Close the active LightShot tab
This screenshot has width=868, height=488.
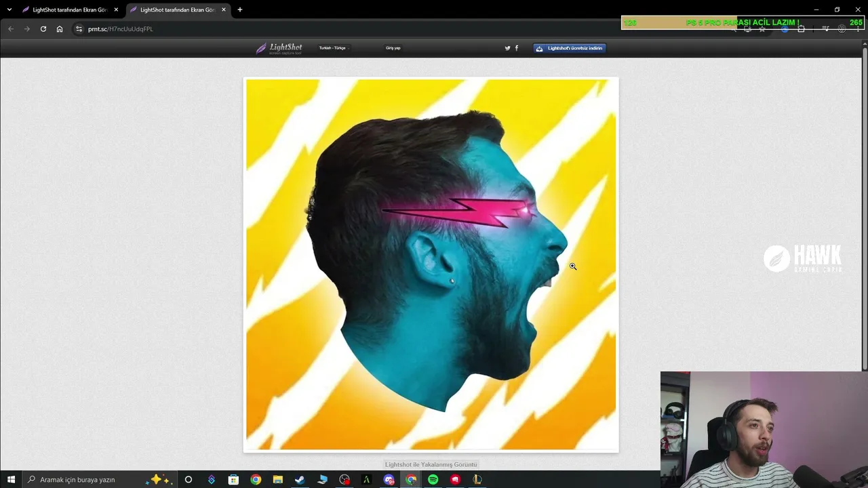click(x=224, y=9)
